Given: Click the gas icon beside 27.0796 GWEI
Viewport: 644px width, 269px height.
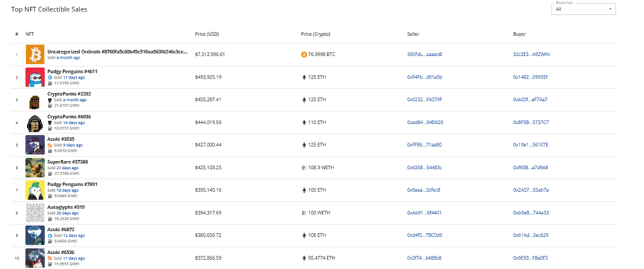Looking at the screenshot, I should click(x=49, y=173).
